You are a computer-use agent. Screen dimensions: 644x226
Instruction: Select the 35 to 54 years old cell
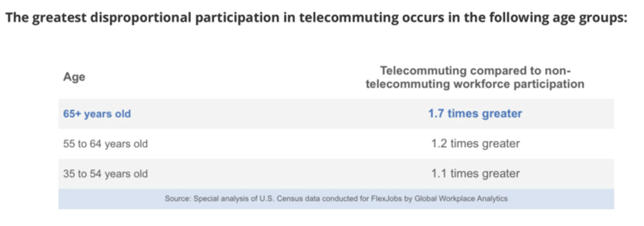105,174
